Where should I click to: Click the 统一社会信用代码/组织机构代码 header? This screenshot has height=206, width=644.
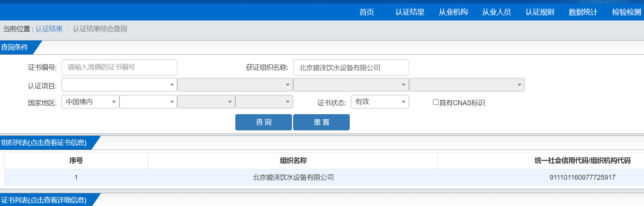click(582, 160)
